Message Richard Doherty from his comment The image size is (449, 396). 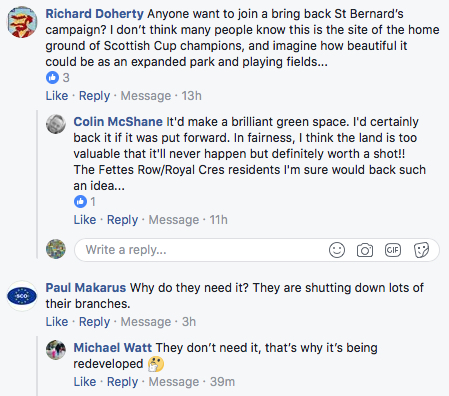coord(146,96)
